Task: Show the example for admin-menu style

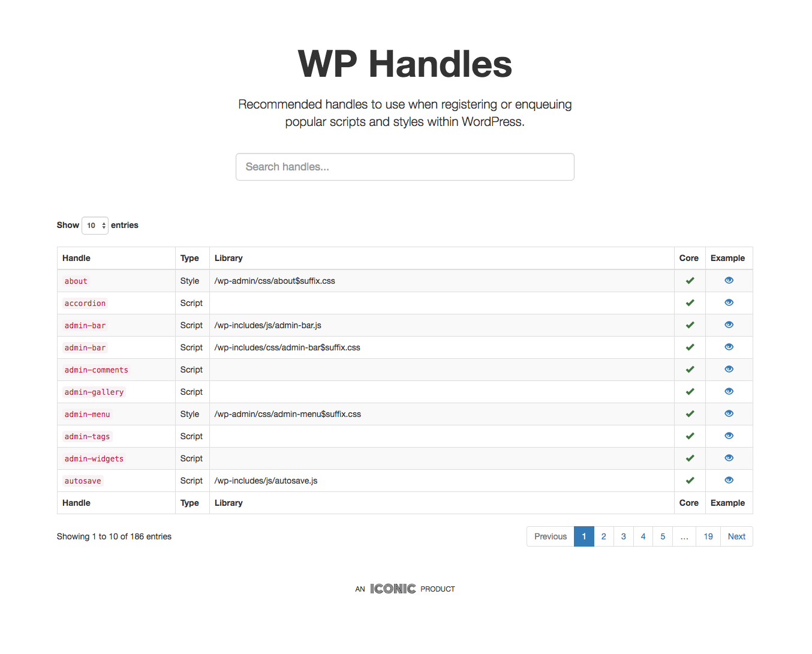Action: (x=729, y=413)
